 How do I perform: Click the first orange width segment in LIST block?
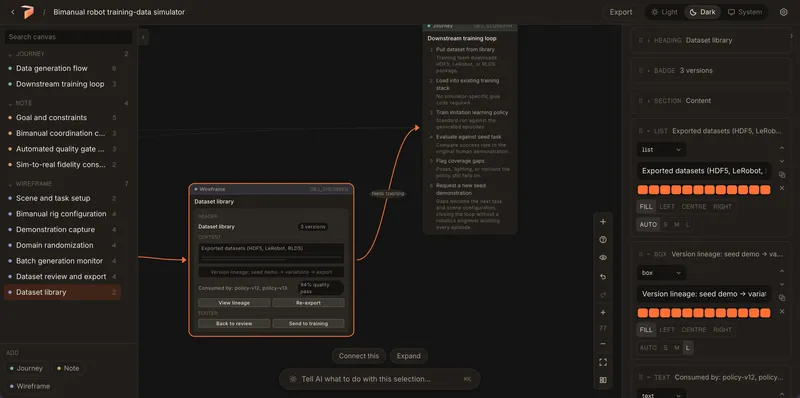(642, 190)
